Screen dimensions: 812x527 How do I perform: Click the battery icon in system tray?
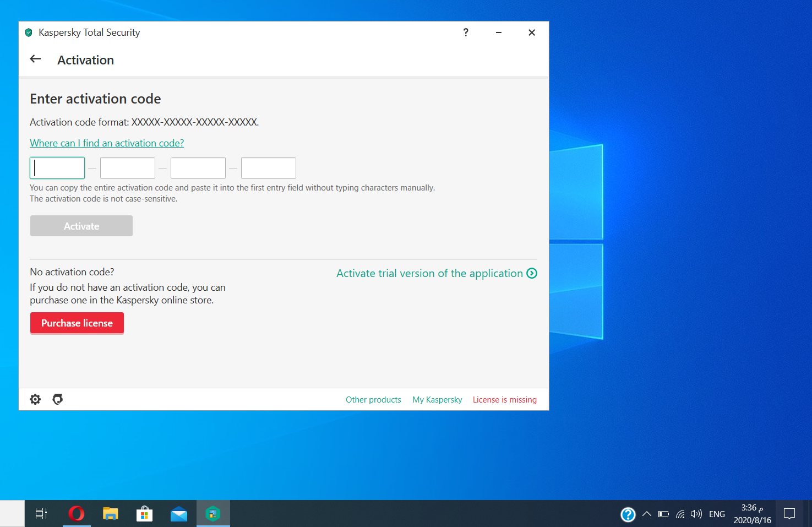[x=663, y=514]
